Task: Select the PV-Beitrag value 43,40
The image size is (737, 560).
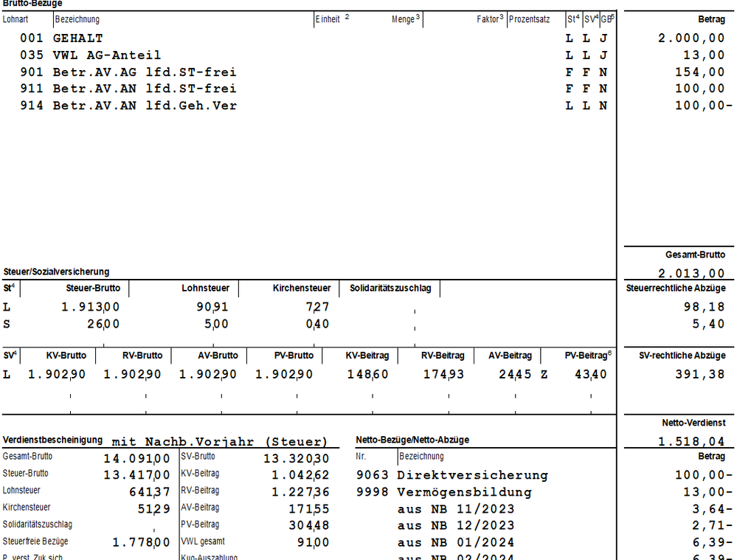Action: [590, 374]
